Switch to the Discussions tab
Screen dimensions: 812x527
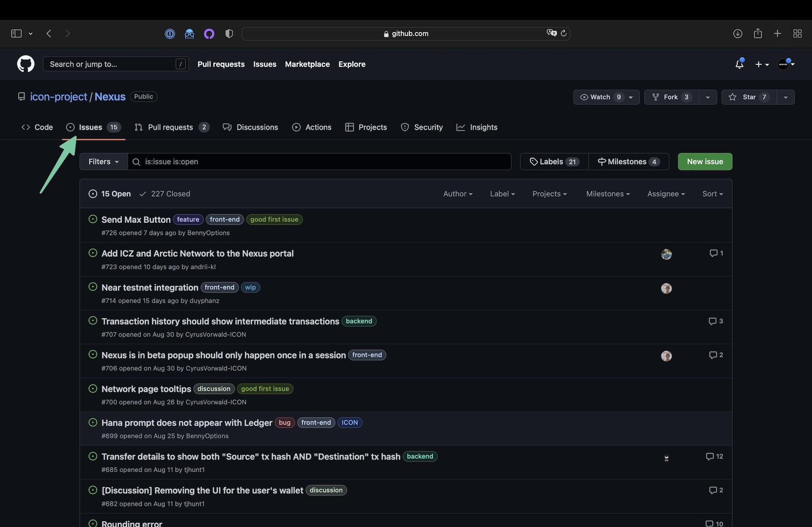coord(250,127)
